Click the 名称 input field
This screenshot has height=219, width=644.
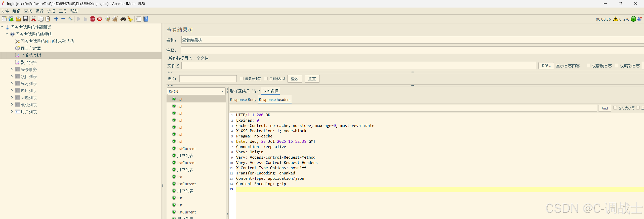click(413, 40)
